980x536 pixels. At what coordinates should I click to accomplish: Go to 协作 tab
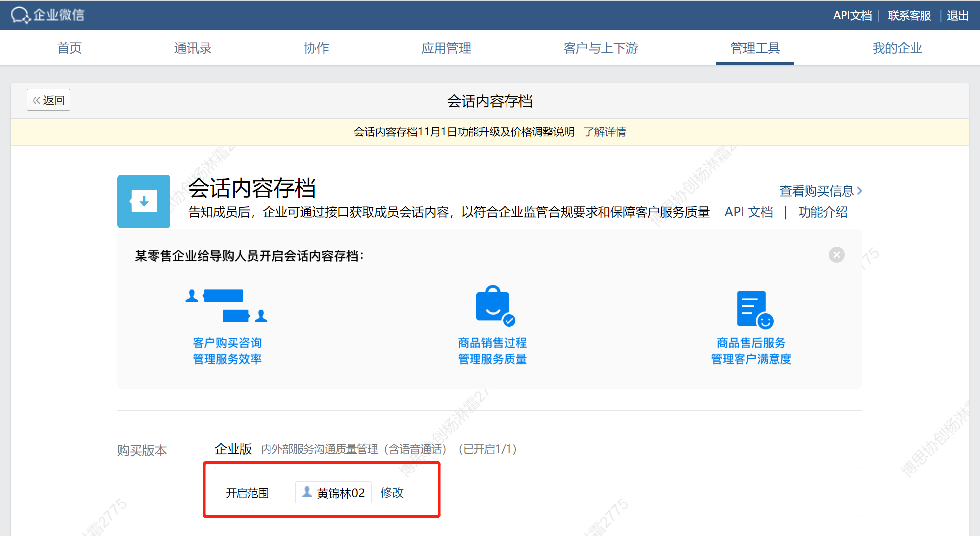coord(316,48)
